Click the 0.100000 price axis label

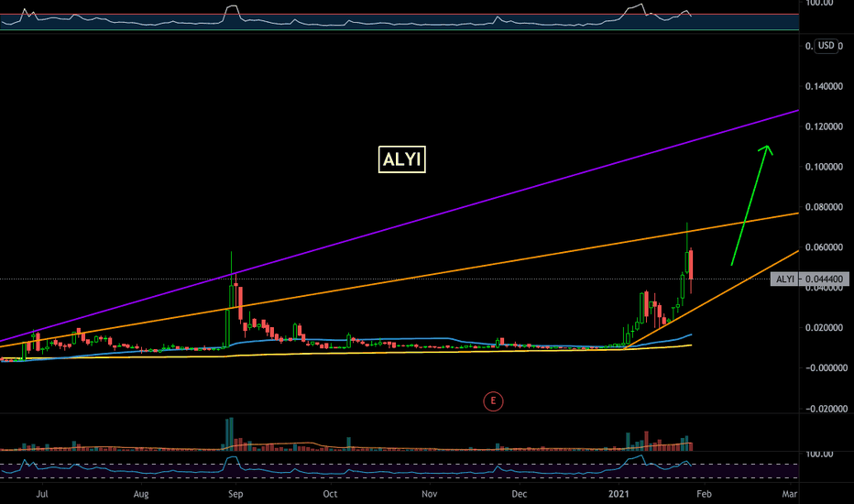[824, 167]
